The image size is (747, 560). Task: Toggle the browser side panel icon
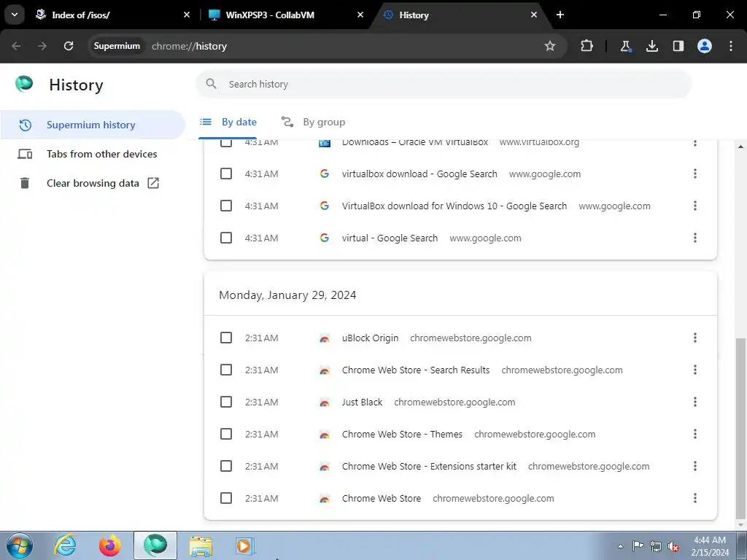click(x=678, y=46)
